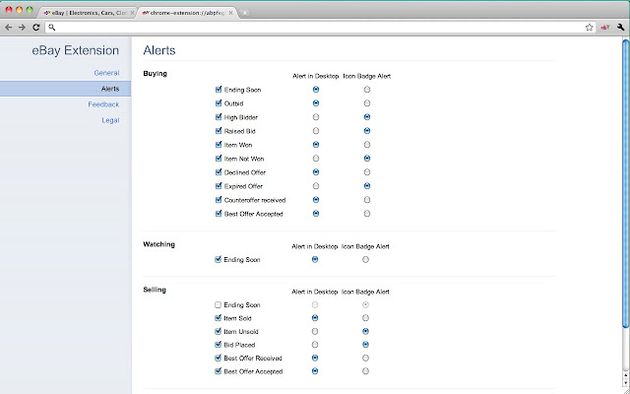Select Icon Badge Alert for Declined Offer
Image resolution: width=630 pixels, height=394 pixels.
pos(367,172)
